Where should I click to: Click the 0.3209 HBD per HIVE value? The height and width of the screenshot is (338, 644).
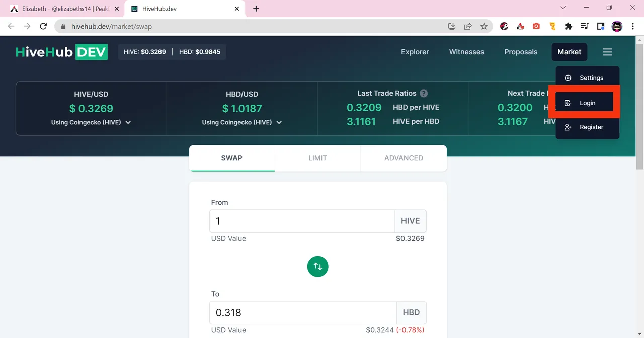pos(364,107)
